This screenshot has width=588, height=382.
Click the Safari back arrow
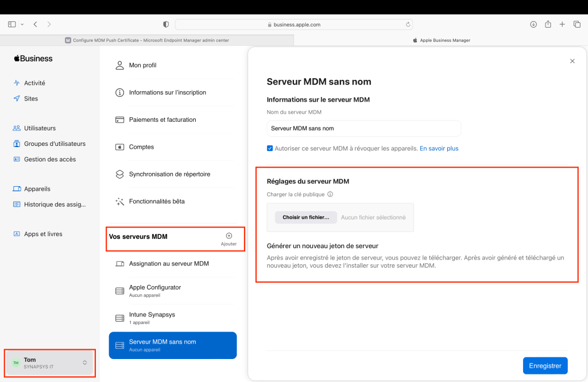[36, 24]
